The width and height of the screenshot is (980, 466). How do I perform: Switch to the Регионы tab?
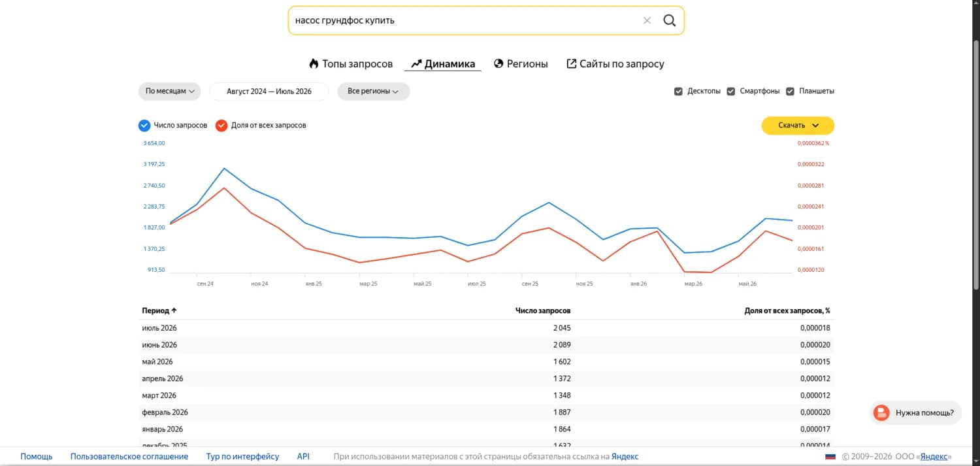pyautogui.click(x=521, y=64)
